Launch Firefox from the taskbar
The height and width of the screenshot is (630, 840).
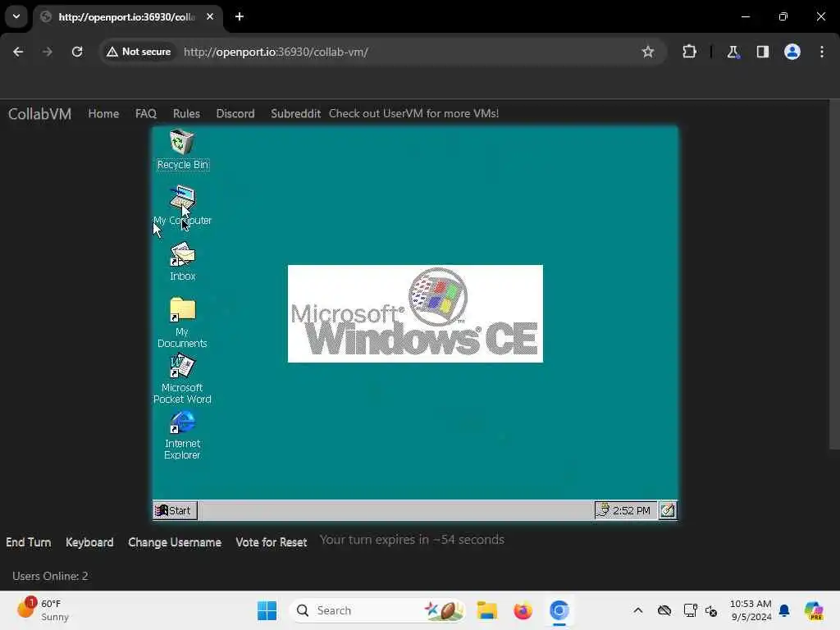[x=523, y=610]
